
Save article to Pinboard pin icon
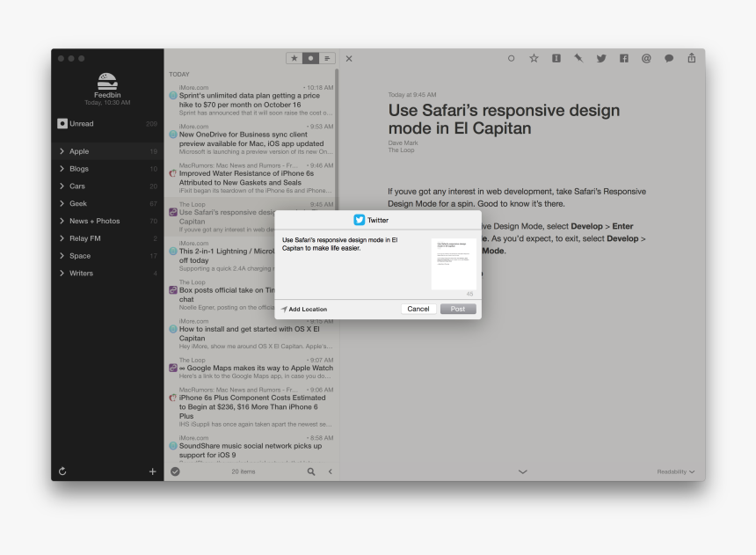tap(578, 58)
